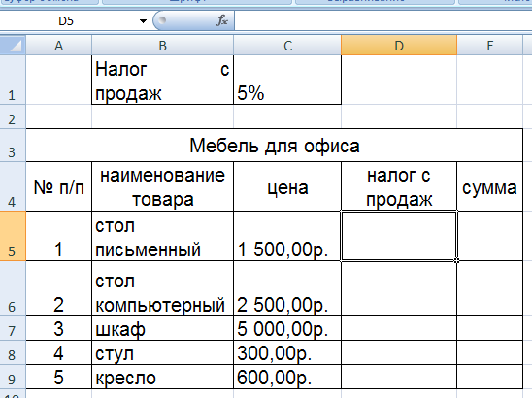Click the selected empty cell D5

[399, 236]
